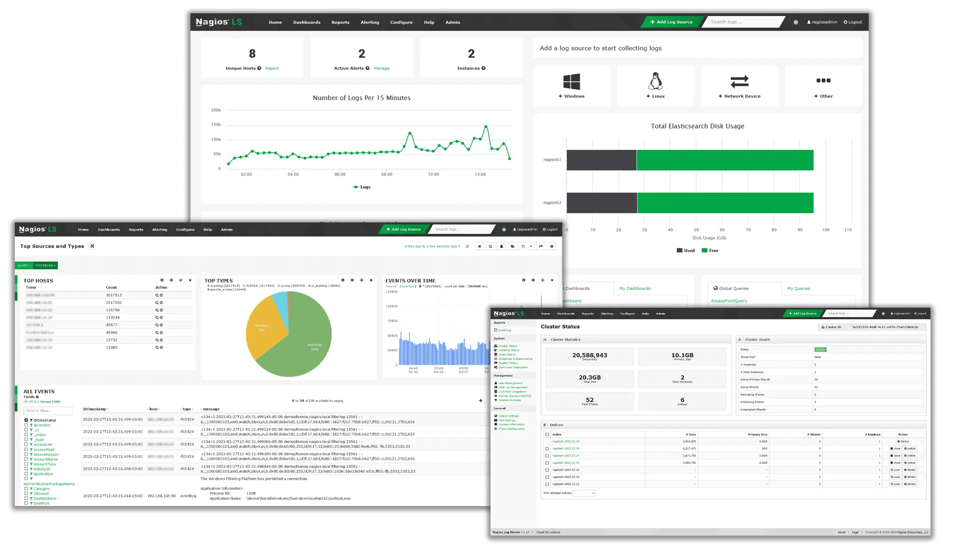Click the Unique Hosts help icon
The width and height of the screenshot is (980, 551).
(x=259, y=68)
